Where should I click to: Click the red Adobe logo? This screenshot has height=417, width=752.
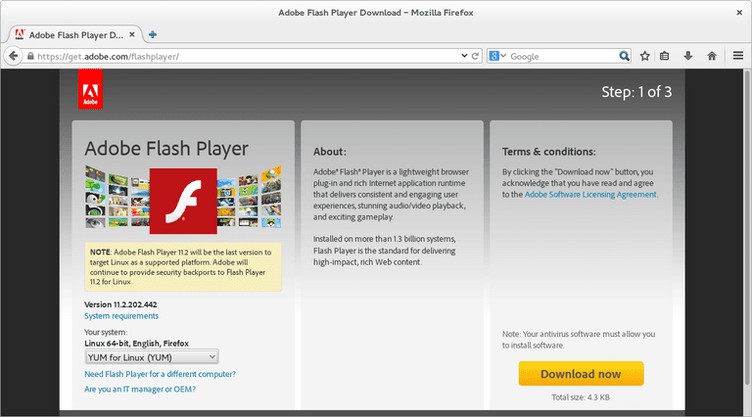tap(90, 89)
